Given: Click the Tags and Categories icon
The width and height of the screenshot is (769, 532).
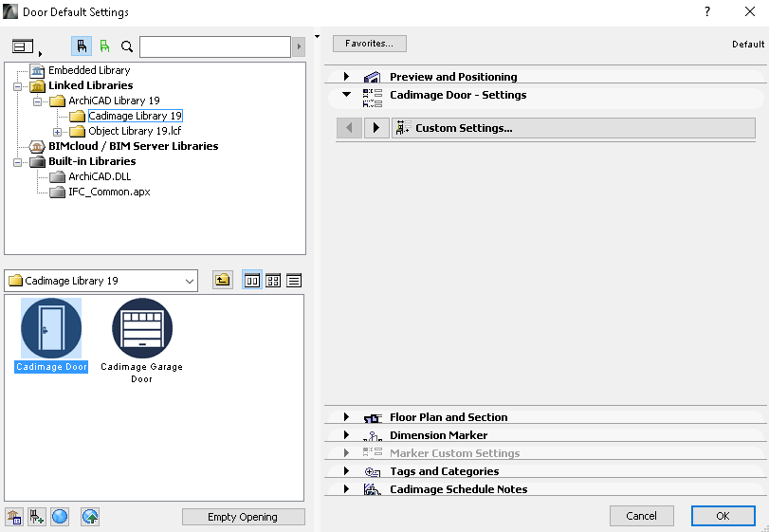Looking at the screenshot, I should (x=373, y=472).
